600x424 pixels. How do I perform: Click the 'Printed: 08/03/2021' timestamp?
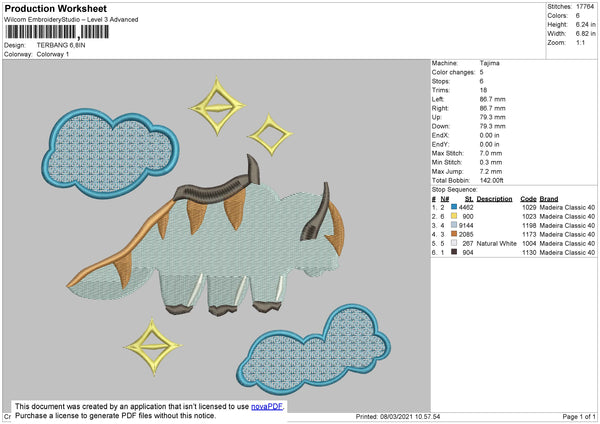[x=398, y=416]
